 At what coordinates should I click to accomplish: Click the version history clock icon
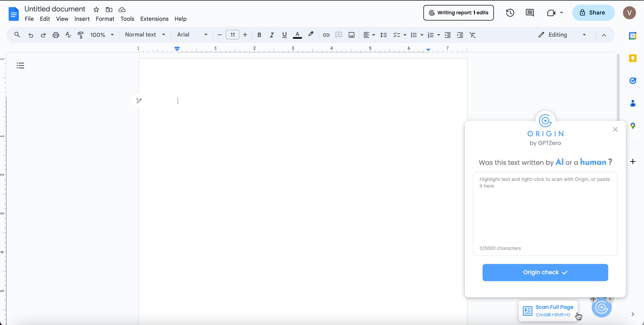click(510, 13)
